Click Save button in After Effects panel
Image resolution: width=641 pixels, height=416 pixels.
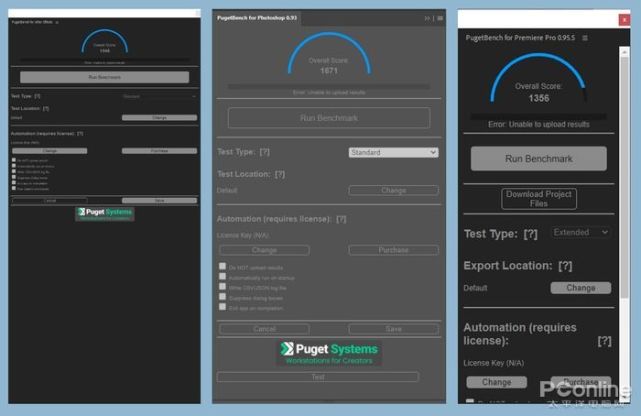click(x=159, y=201)
